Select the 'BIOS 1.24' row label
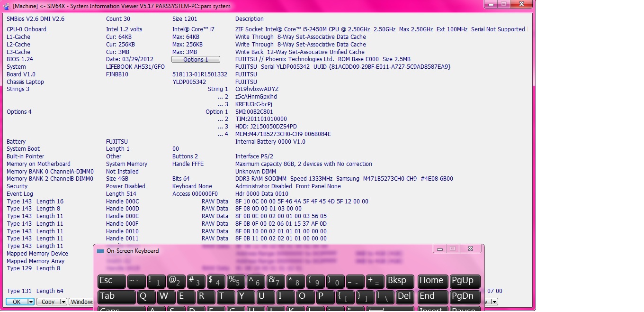 [x=20, y=59]
